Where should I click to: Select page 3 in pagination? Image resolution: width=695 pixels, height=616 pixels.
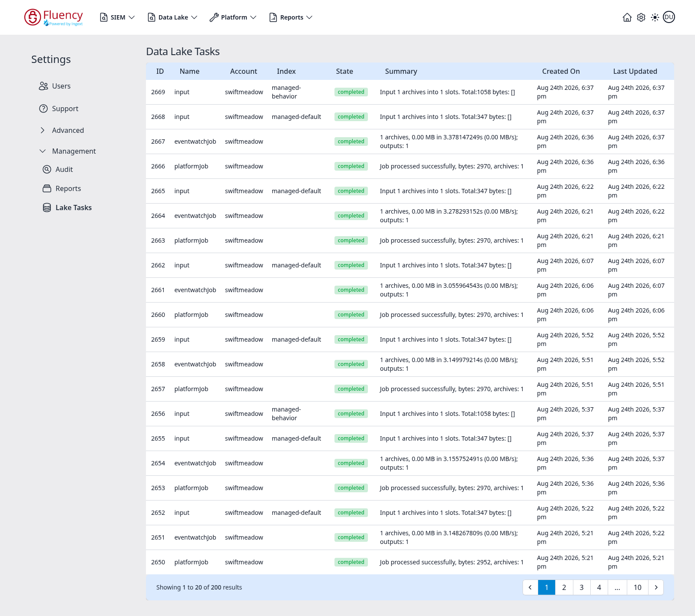point(582,587)
